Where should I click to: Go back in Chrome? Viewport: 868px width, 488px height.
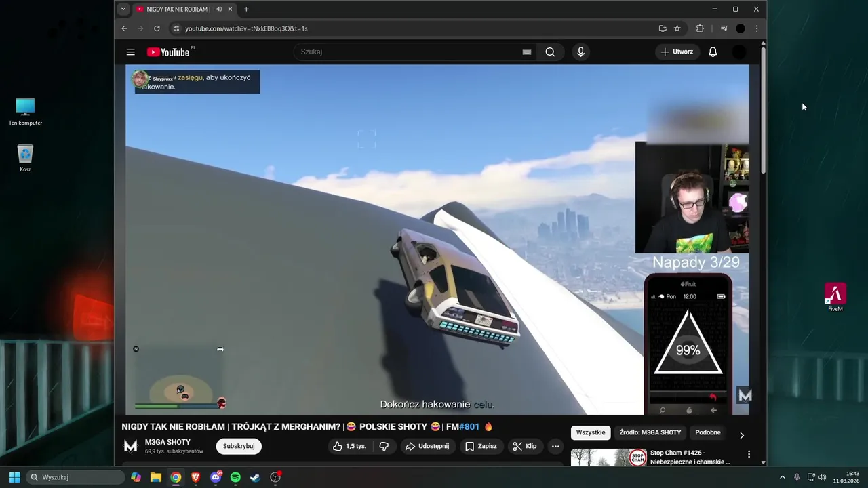(124, 28)
